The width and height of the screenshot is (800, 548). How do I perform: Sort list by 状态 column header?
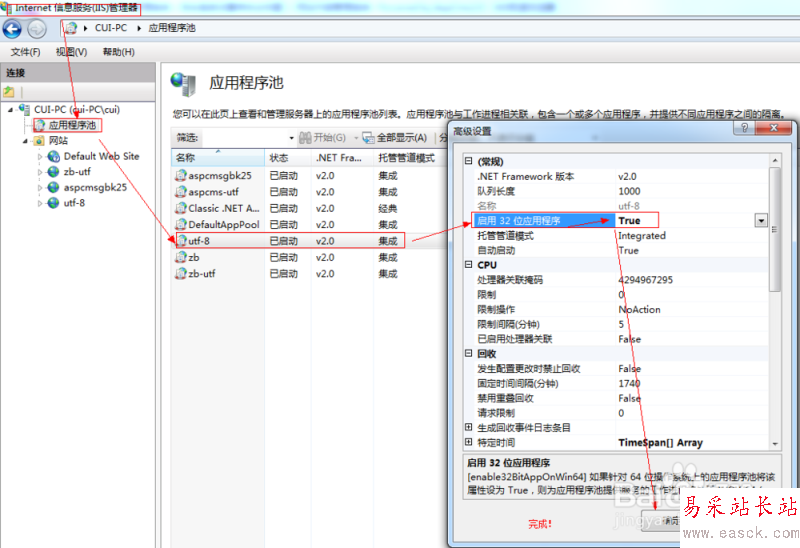[288, 158]
